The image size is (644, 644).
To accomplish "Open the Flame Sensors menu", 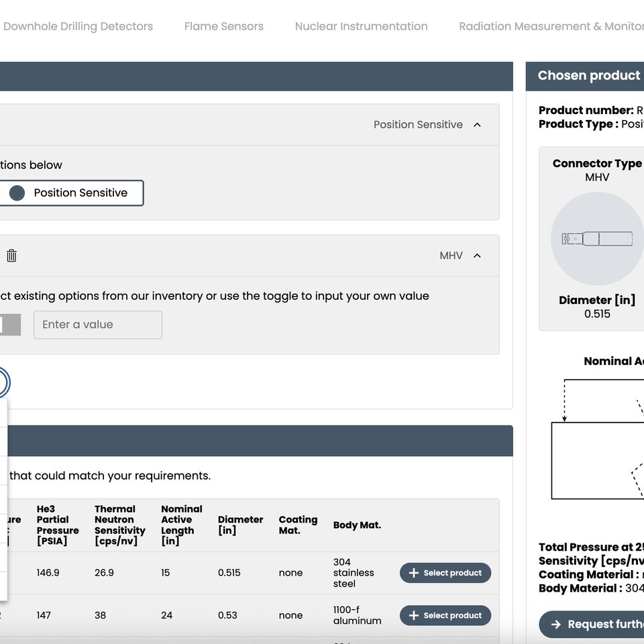I will (x=223, y=26).
